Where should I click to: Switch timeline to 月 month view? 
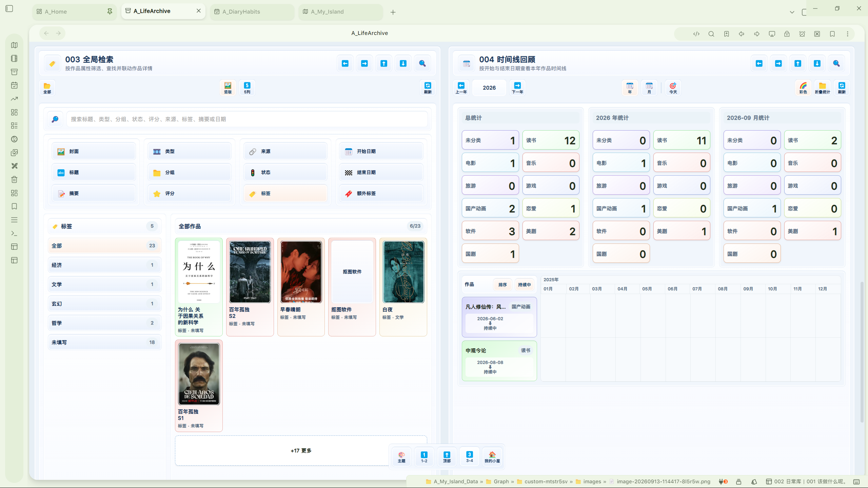tap(649, 88)
